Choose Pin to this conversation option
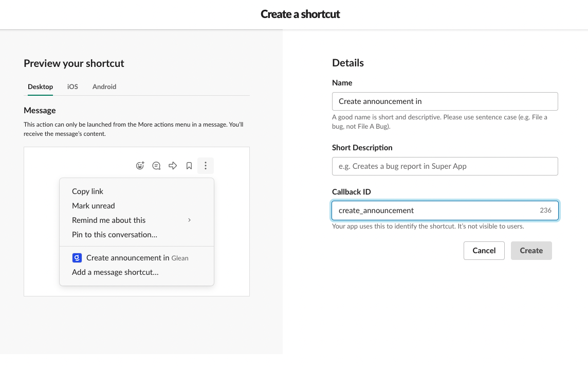This screenshot has height=368, width=588. (115, 235)
